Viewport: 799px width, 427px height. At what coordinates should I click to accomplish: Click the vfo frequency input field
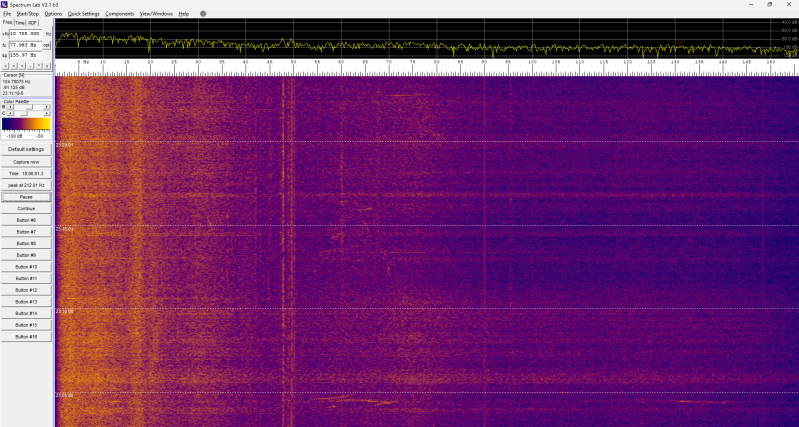coord(25,34)
